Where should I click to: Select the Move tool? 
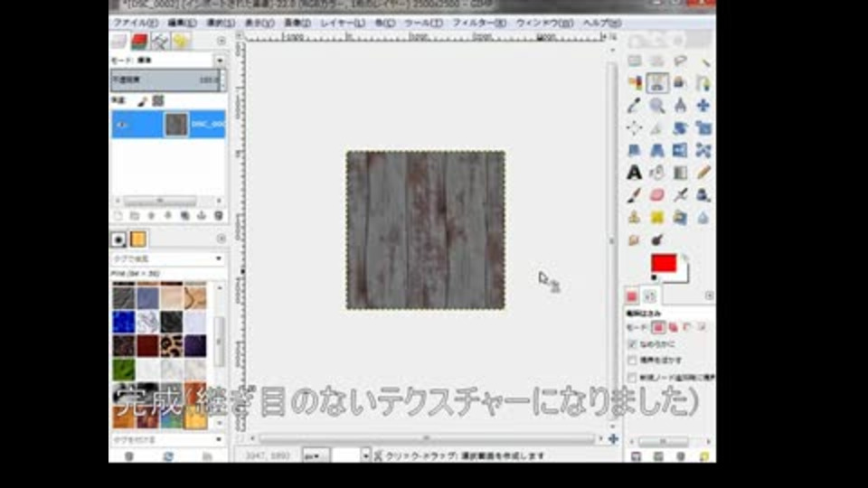coord(703,105)
